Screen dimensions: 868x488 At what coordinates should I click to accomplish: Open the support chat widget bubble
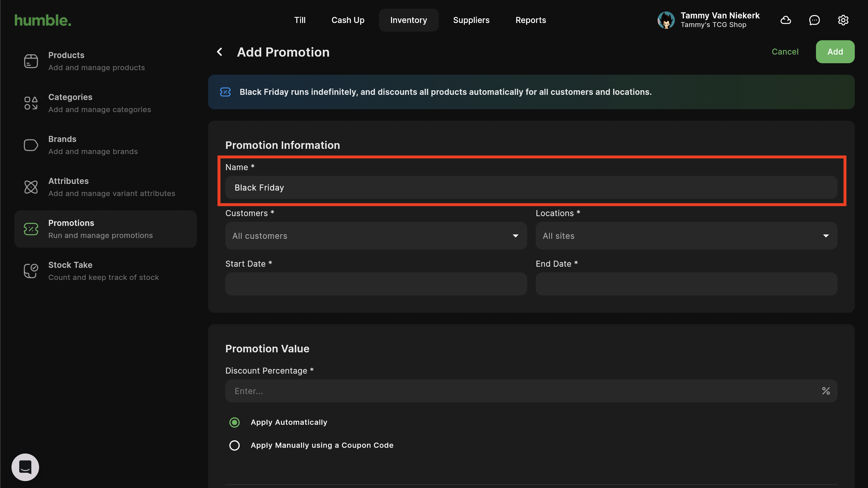click(x=25, y=467)
